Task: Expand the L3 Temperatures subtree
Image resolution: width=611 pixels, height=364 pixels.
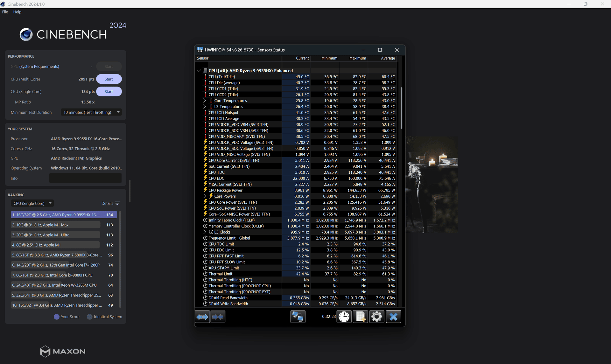Action: click(205, 107)
